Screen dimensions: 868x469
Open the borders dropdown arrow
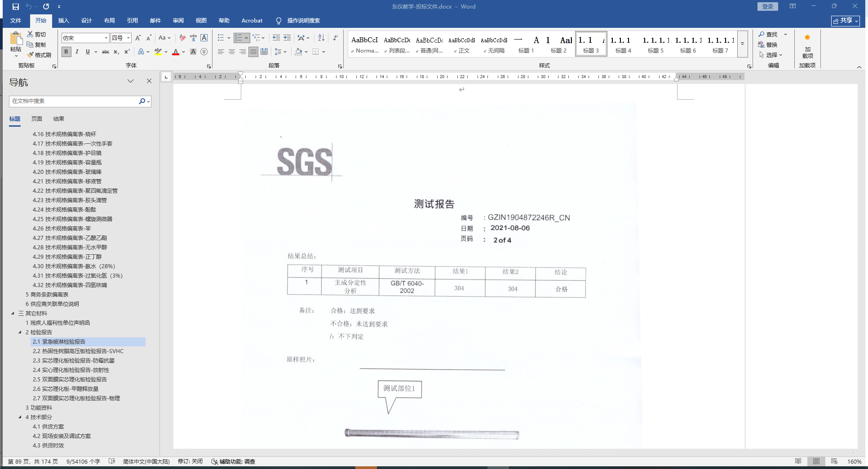click(x=323, y=52)
